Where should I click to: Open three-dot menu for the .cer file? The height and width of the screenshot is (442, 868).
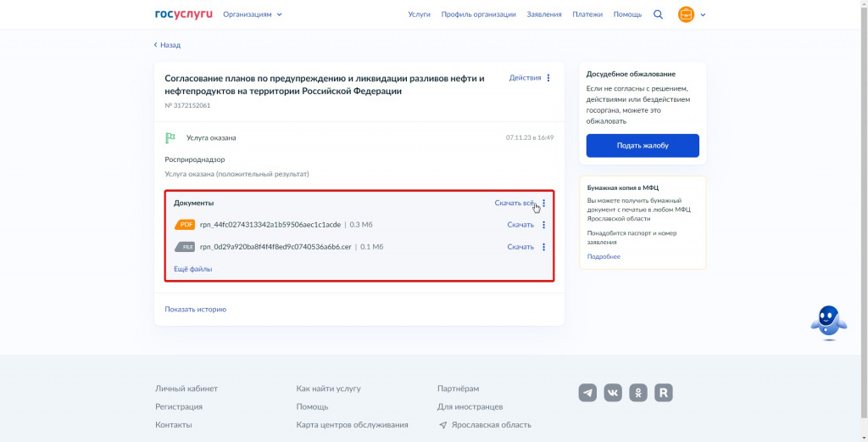(x=543, y=247)
